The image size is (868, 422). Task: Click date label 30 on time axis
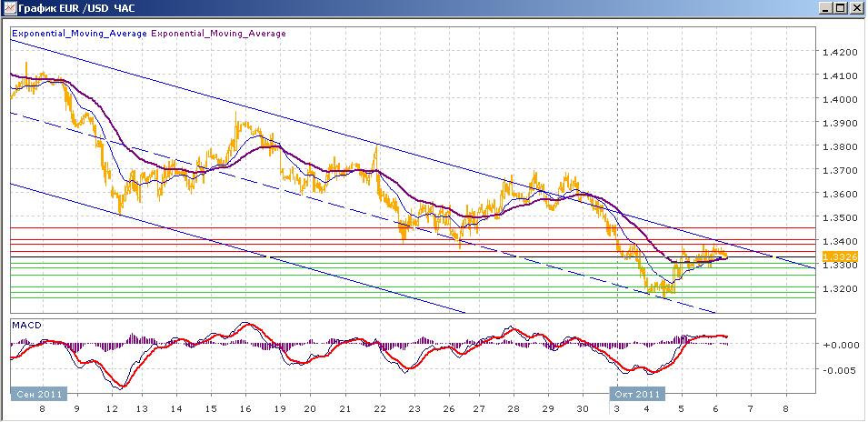point(583,409)
